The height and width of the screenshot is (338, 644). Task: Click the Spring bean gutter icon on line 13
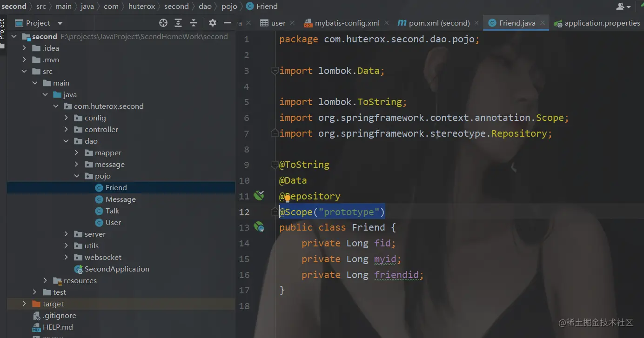coord(259,227)
